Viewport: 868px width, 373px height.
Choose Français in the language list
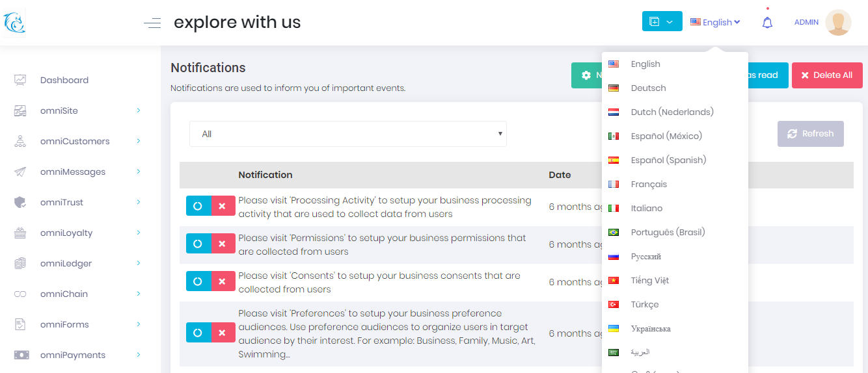[x=649, y=184]
